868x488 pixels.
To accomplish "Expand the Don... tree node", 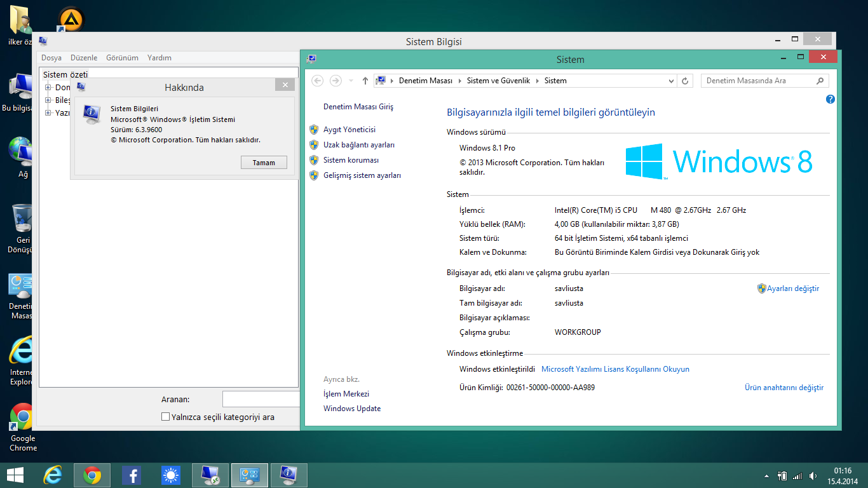I will 48,88.
